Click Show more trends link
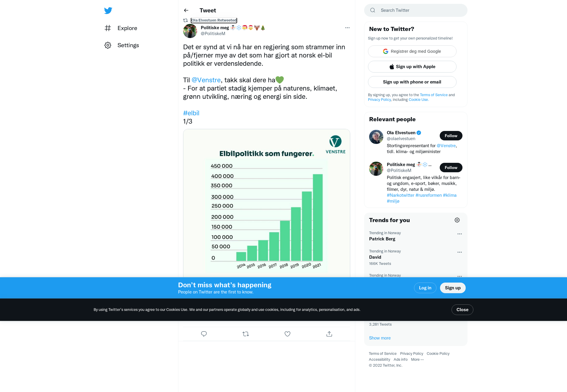The width and height of the screenshot is (567, 392). click(x=380, y=338)
